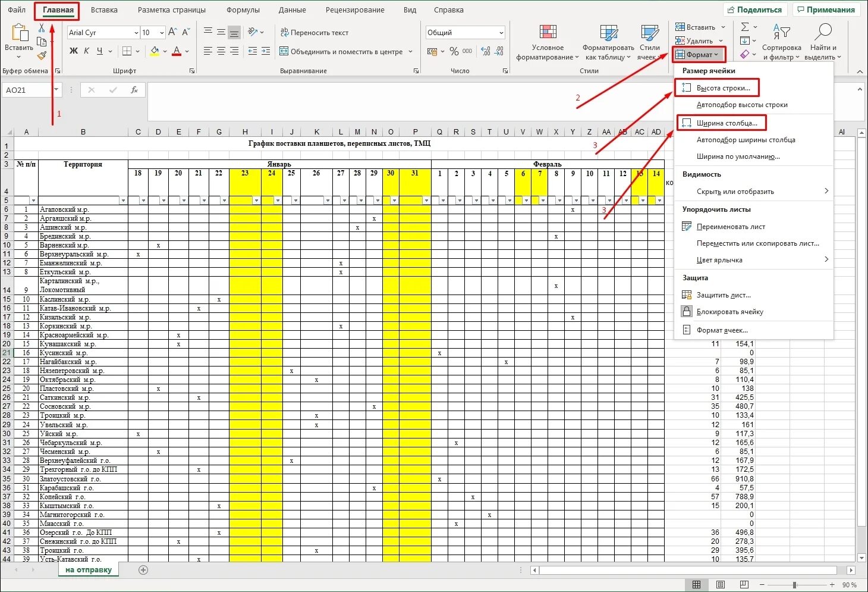
Task: Switch to the Разметка страницы tab
Action: click(x=172, y=10)
